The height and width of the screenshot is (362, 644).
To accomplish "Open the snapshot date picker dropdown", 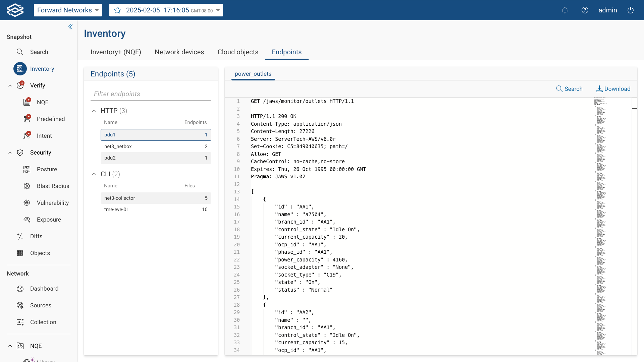I will tap(218, 10).
